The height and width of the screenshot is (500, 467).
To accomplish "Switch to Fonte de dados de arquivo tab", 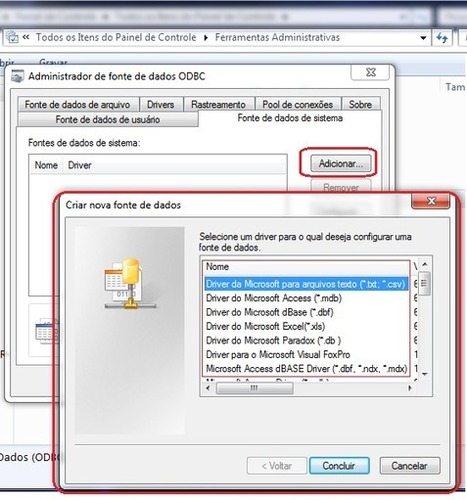I will [78, 105].
